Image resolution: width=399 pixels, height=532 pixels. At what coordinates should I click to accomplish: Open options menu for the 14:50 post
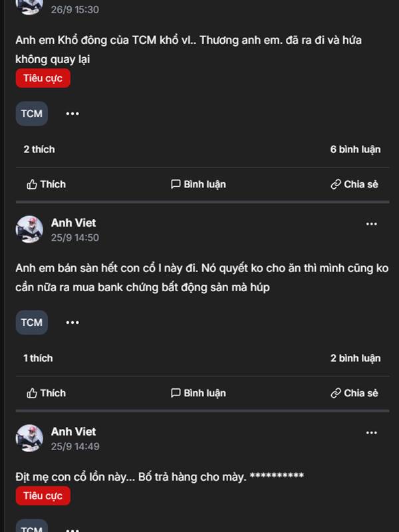click(x=371, y=224)
